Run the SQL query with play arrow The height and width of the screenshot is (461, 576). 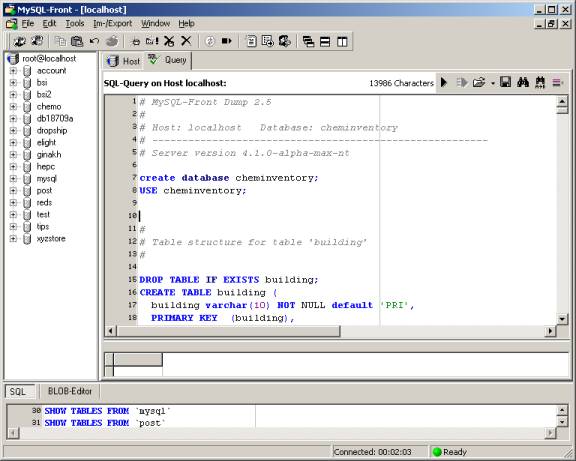[444, 82]
